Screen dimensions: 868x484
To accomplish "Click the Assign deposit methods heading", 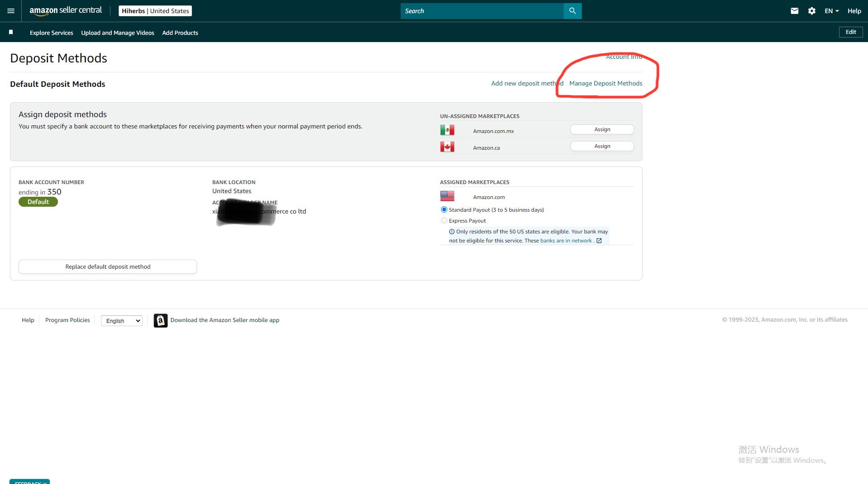I will [x=62, y=114].
